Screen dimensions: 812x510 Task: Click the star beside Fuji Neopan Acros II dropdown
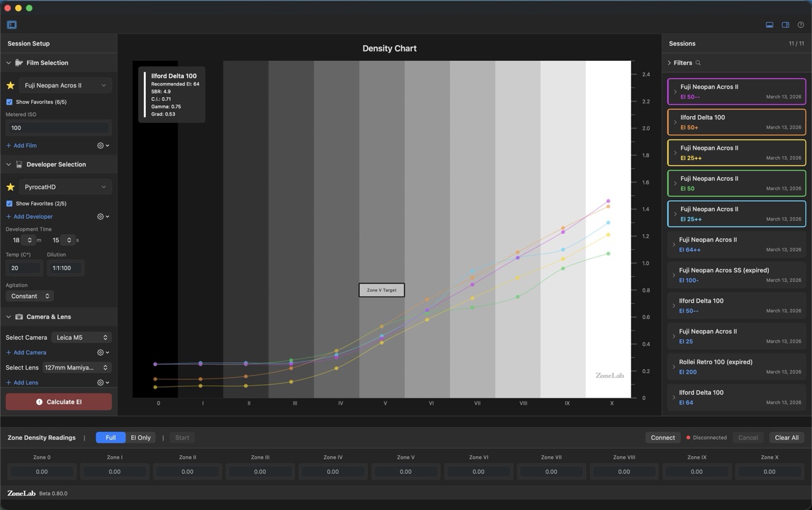coord(10,85)
